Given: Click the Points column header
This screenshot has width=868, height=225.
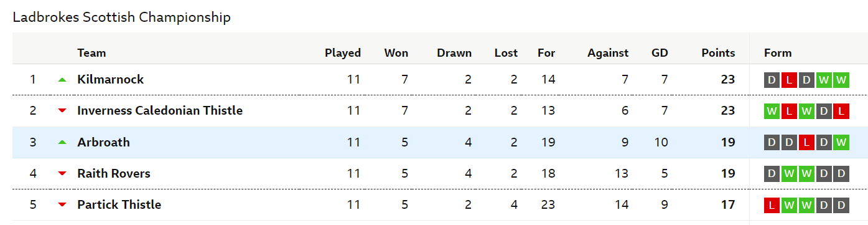Looking at the screenshot, I should click(x=718, y=53).
